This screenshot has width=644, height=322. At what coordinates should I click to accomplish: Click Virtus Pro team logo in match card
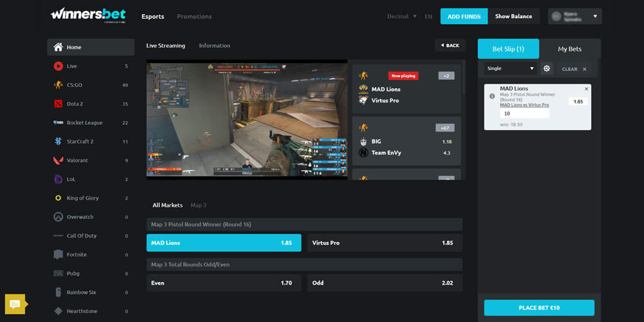click(363, 100)
